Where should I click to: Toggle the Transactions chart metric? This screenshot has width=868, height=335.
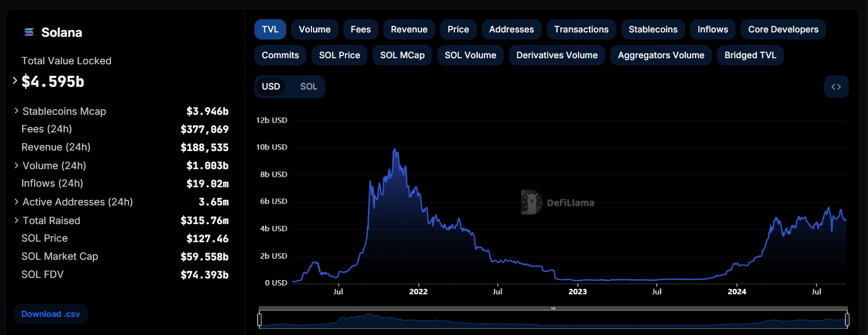[x=581, y=30]
